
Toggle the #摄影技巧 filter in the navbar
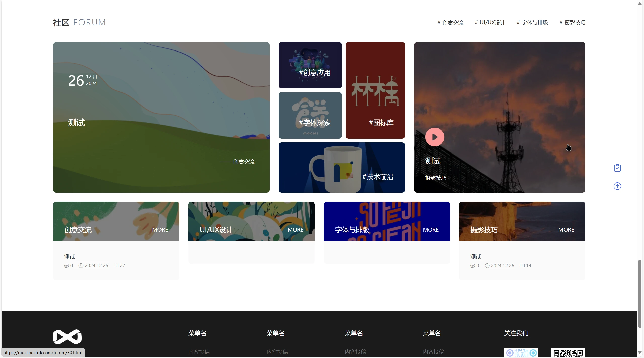point(572,22)
